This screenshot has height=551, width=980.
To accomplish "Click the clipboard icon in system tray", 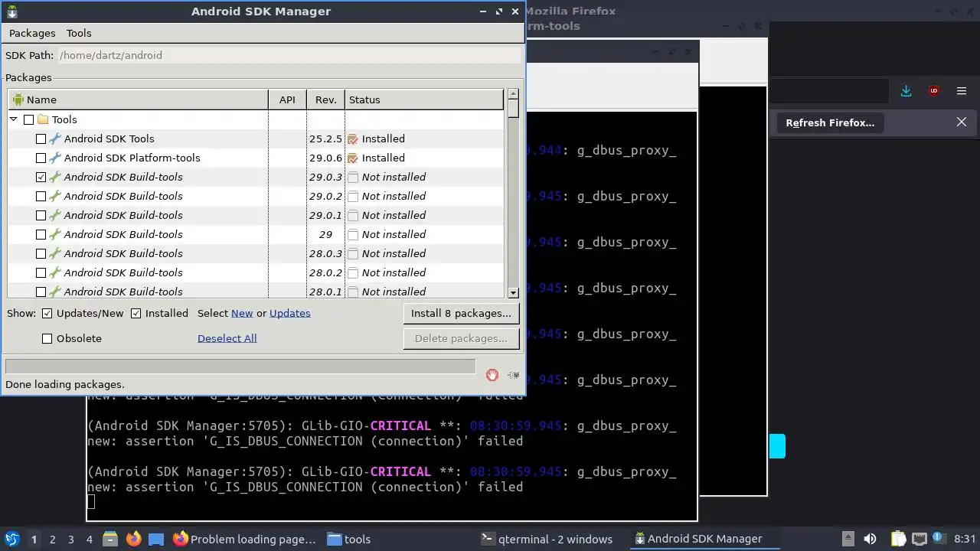I will coord(898,539).
